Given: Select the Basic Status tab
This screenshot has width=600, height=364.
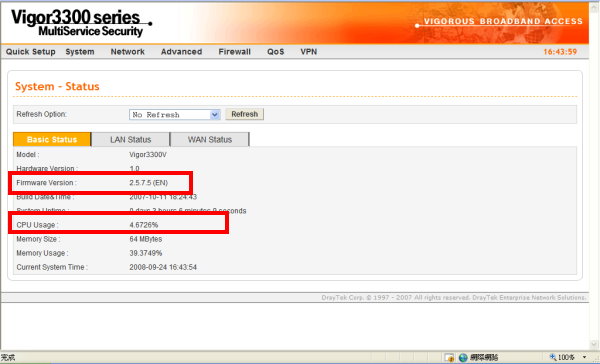Looking at the screenshot, I should point(52,139).
